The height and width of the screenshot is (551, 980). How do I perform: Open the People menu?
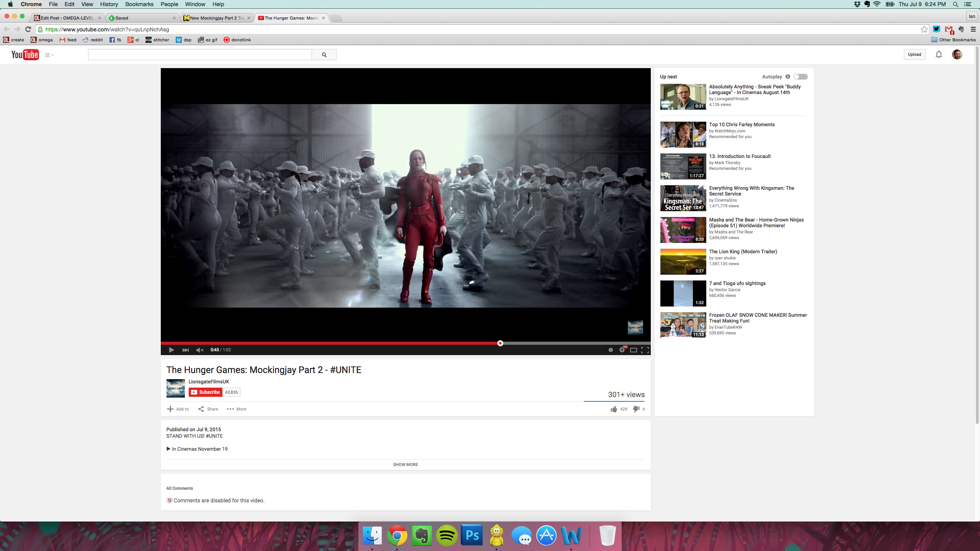(x=169, y=4)
